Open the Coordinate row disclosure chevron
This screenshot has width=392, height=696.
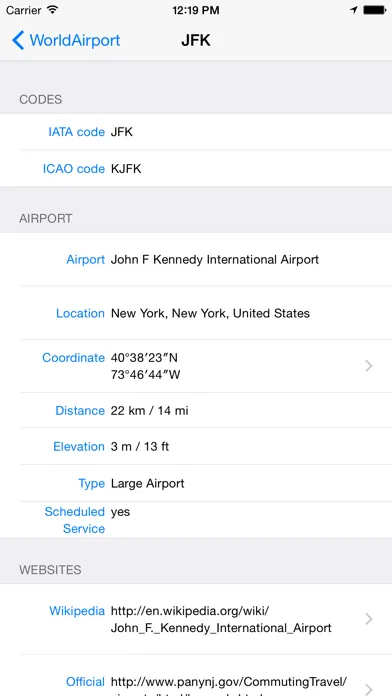[x=368, y=366]
